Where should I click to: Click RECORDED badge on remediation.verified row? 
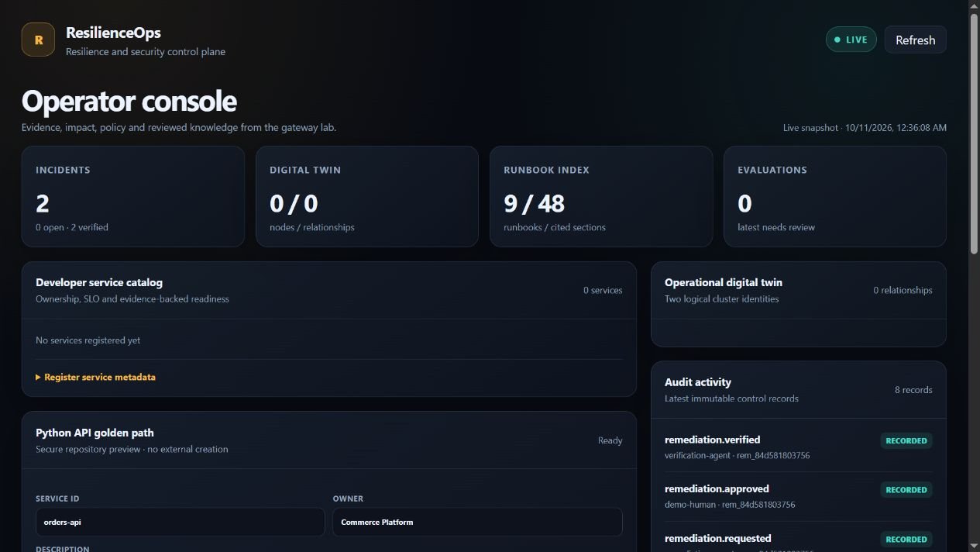pyautogui.click(x=906, y=440)
